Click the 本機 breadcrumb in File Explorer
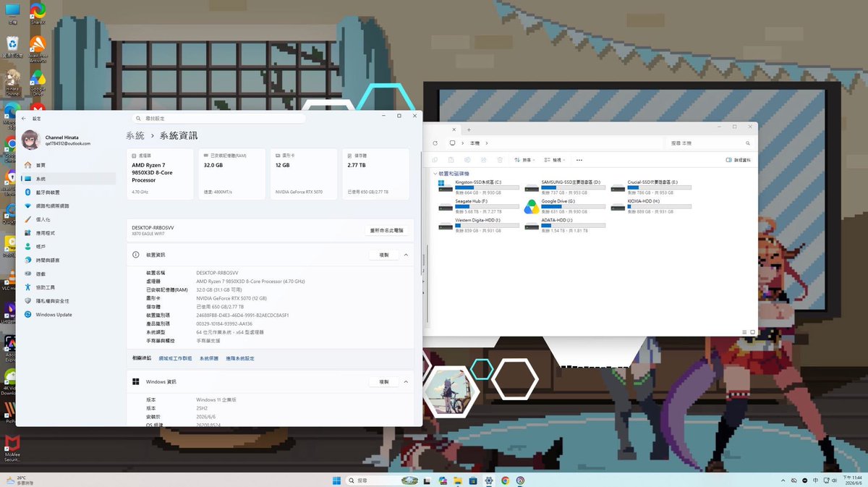868x487 pixels. 475,143
